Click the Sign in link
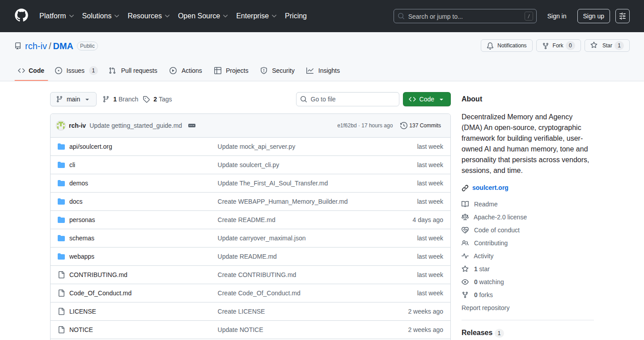The height and width of the screenshot is (340, 644). (557, 16)
